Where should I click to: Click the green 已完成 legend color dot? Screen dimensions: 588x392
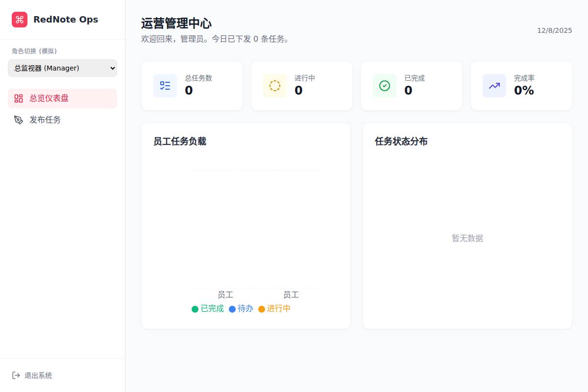(195, 309)
